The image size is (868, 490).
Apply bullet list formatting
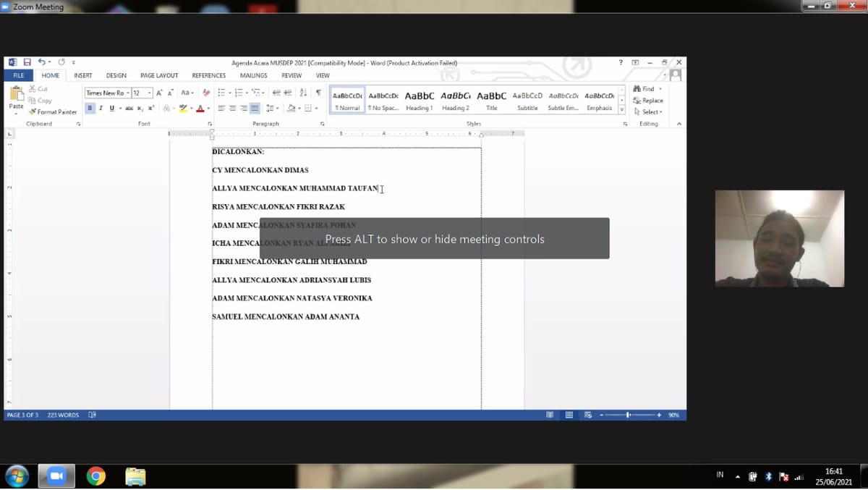pos(221,93)
